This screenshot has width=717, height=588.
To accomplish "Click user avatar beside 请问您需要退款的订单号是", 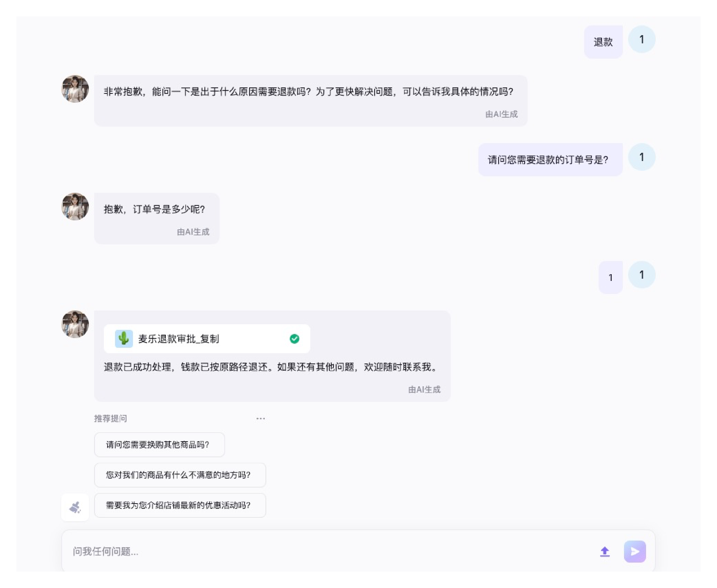I will 642,157.
